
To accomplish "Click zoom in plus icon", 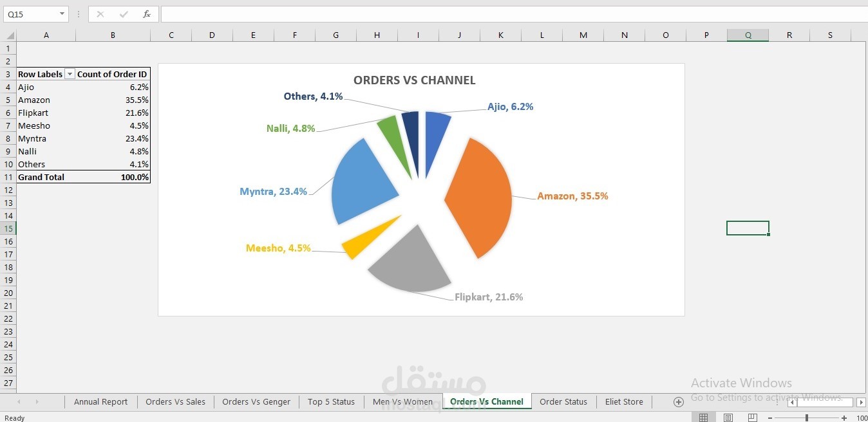I will pyautogui.click(x=844, y=418).
